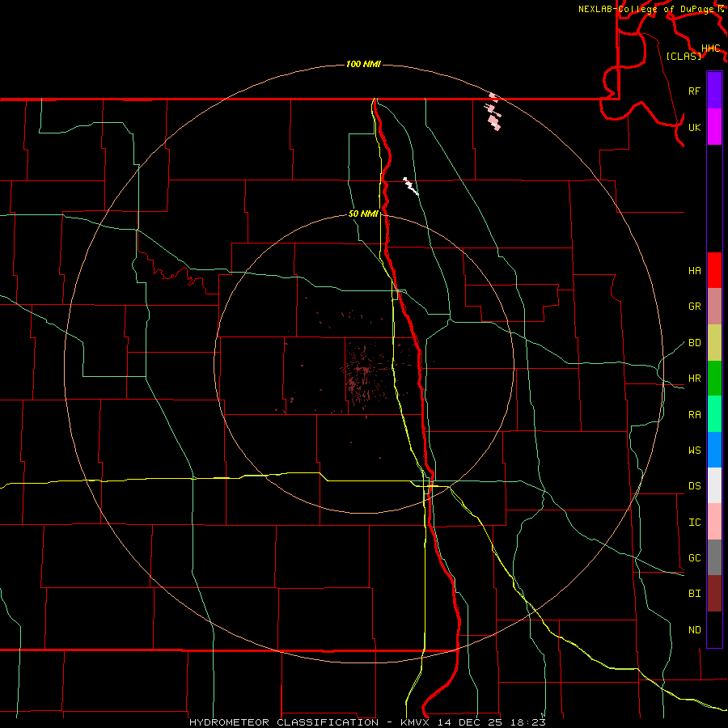Click the BD legend label
Screen dimensions: 728x728
point(694,343)
